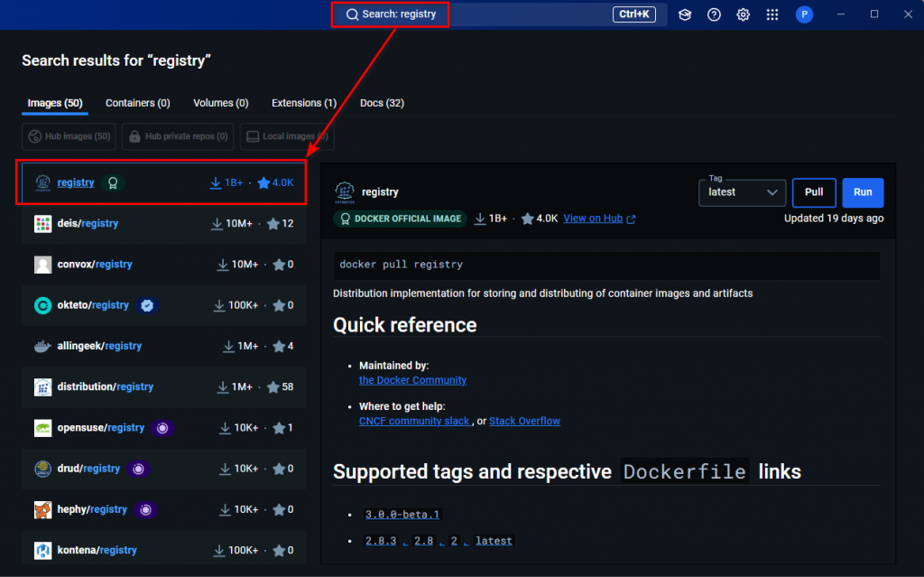Screen dimensions: 924x577
Task: Click the registry logo in the detail panel header
Action: coord(345,192)
